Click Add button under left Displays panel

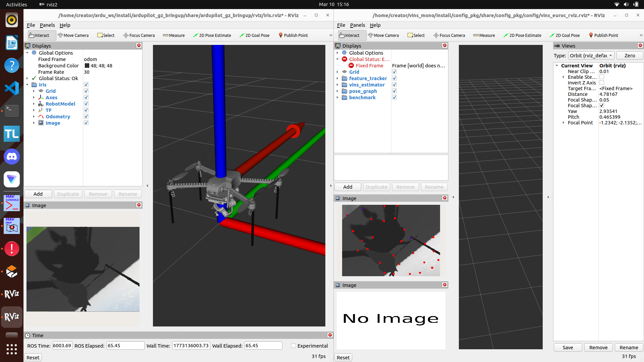[x=38, y=194]
